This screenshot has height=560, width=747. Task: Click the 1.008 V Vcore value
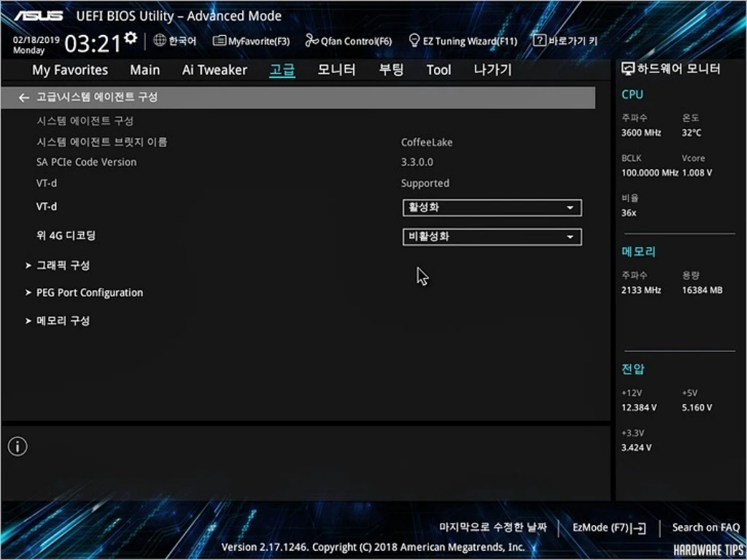click(x=697, y=173)
